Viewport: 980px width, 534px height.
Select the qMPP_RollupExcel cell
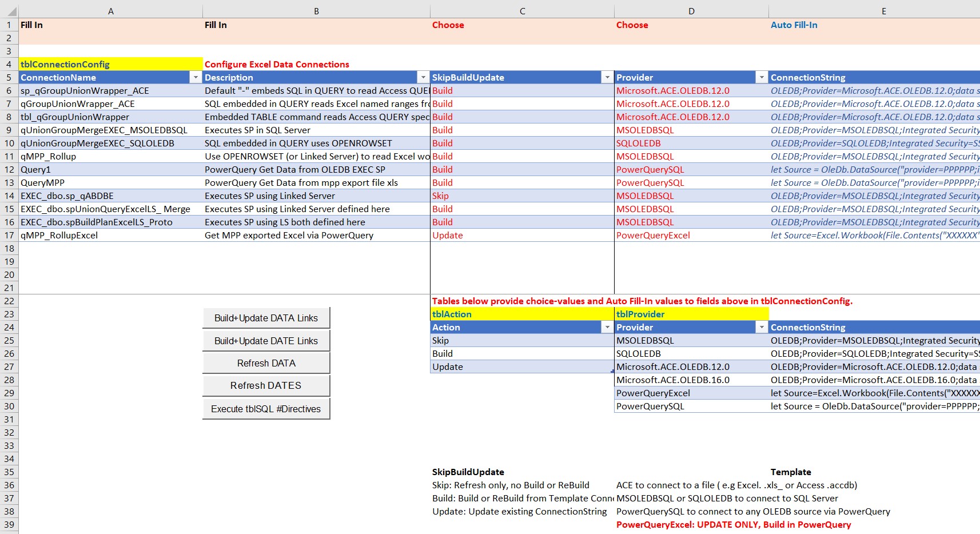(111, 235)
